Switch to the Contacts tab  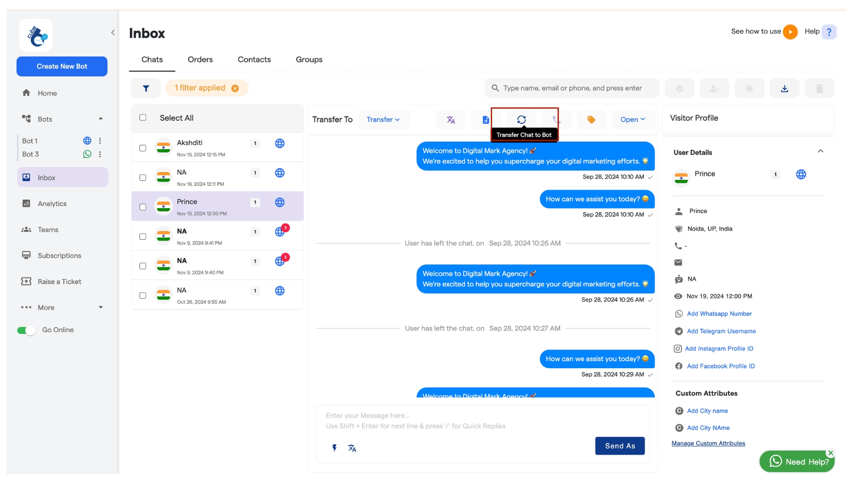pyautogui.click(x=254, y=59)
